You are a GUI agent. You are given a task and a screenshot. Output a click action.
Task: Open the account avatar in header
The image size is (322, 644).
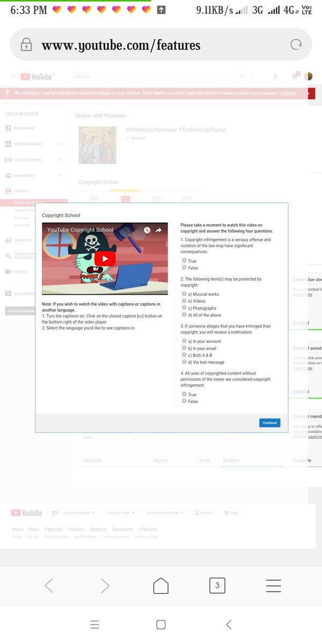(308, 77)
